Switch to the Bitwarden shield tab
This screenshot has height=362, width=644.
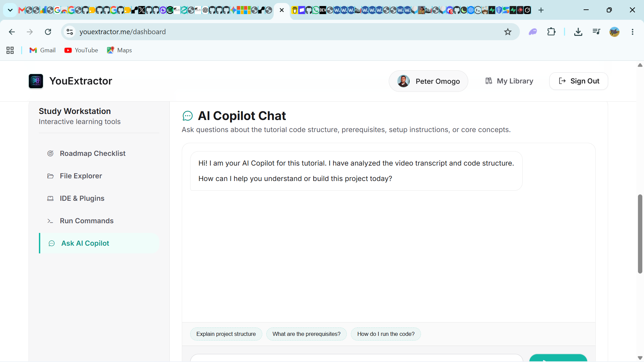pos(499,10)
